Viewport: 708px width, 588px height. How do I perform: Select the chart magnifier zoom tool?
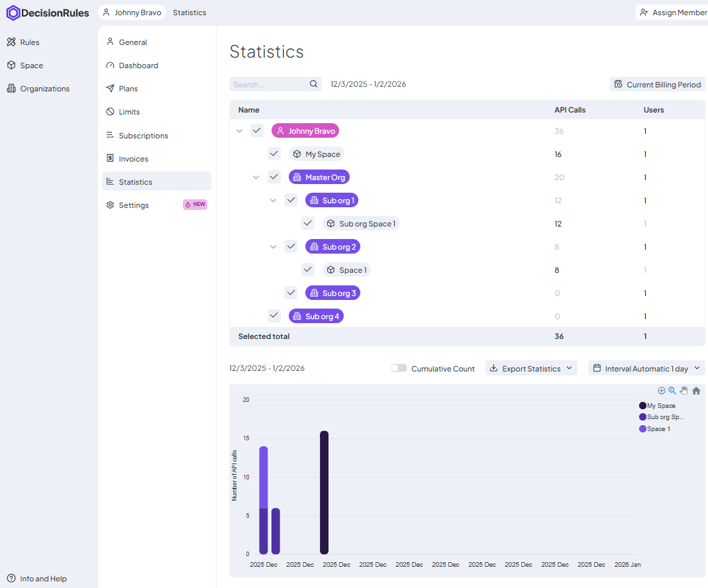pos(672,391)
